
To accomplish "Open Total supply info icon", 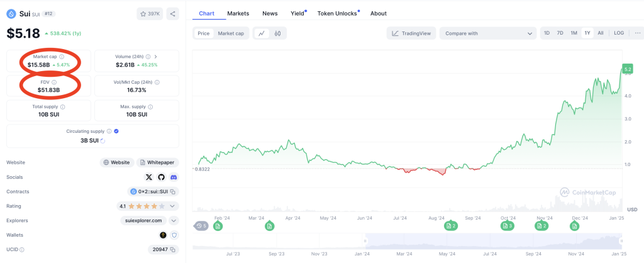I will coord(62,107).
